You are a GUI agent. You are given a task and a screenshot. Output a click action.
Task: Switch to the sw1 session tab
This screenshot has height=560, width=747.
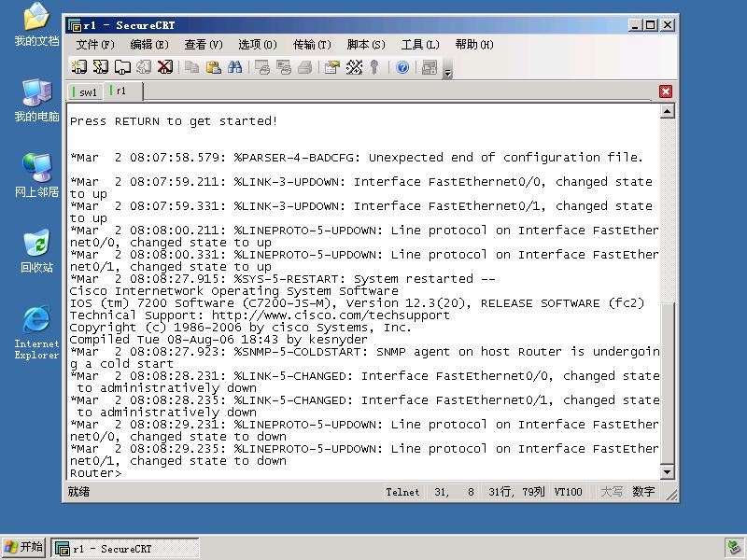[x=85, y=91]
